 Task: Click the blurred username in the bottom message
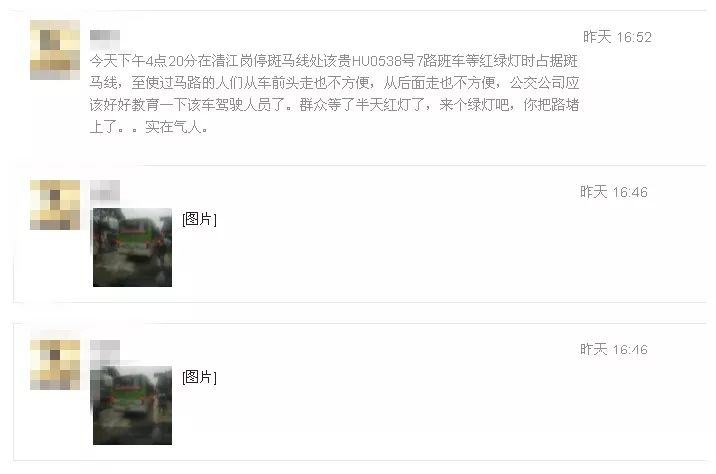[x=105, y=351]
